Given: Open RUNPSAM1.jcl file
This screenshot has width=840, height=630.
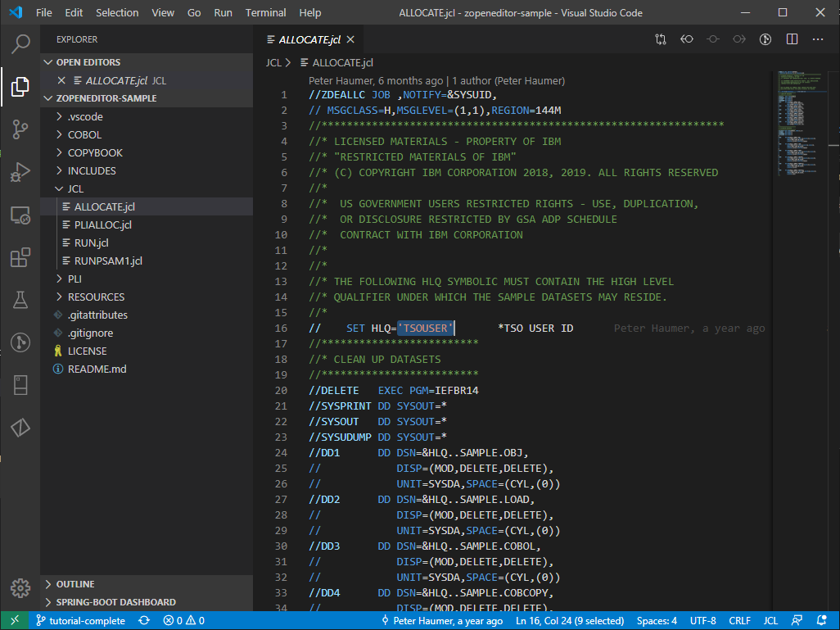Looking at the screenshot, I should (147, 261).
